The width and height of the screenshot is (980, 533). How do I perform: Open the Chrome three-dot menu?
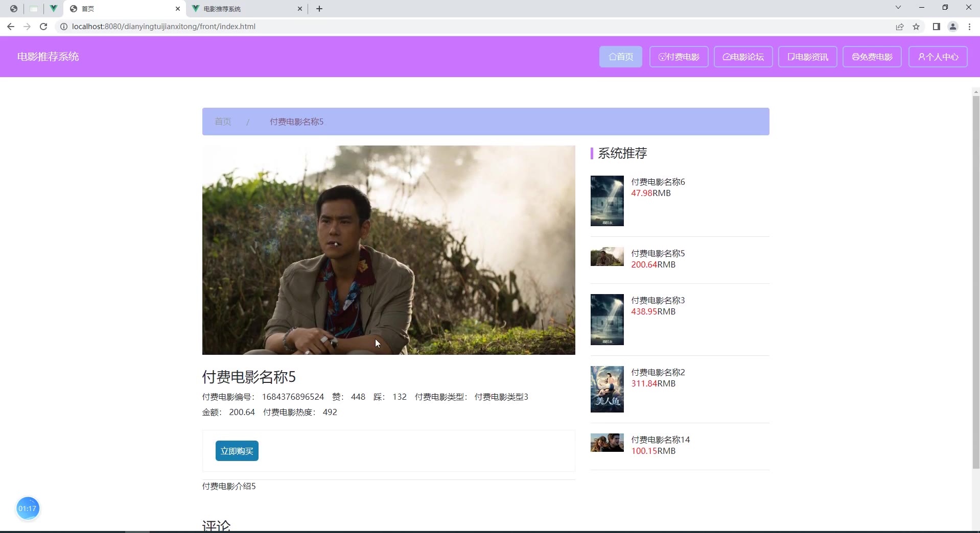coord(969,27)
